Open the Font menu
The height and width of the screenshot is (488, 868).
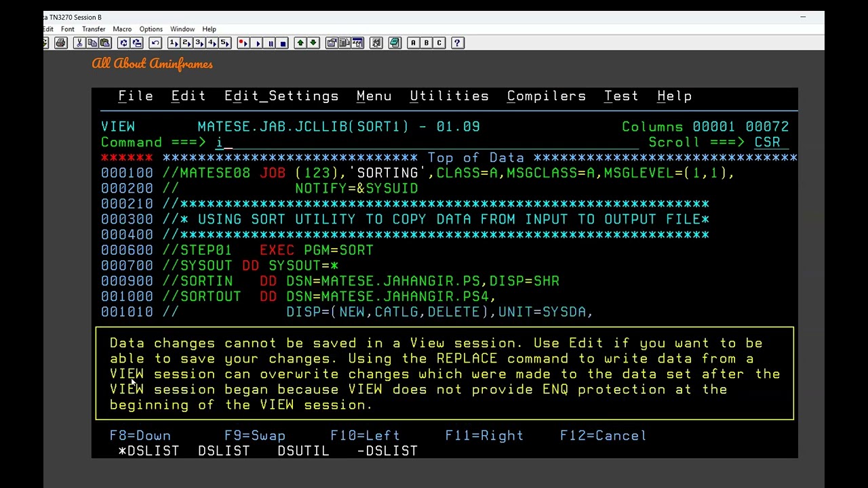(68, 29)
